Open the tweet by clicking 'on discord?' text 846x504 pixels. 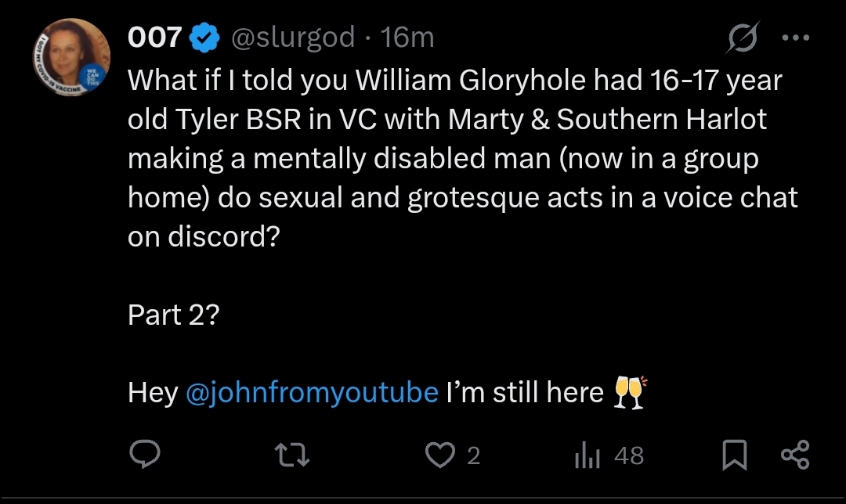pyautogui.click(x=204, y=236)
